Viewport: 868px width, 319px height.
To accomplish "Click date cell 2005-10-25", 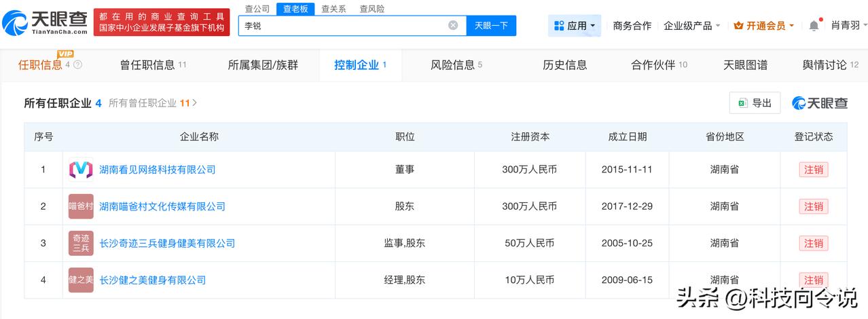I will 627,243.
